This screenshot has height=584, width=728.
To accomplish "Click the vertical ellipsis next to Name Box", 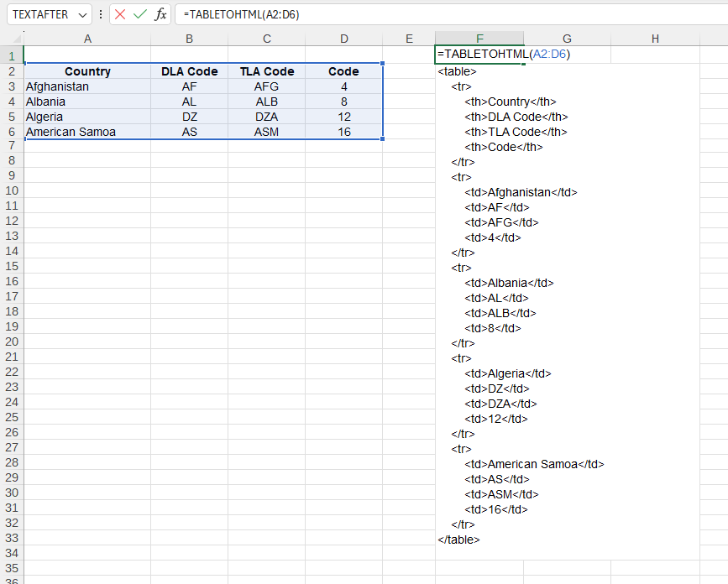I will point(100,14).
